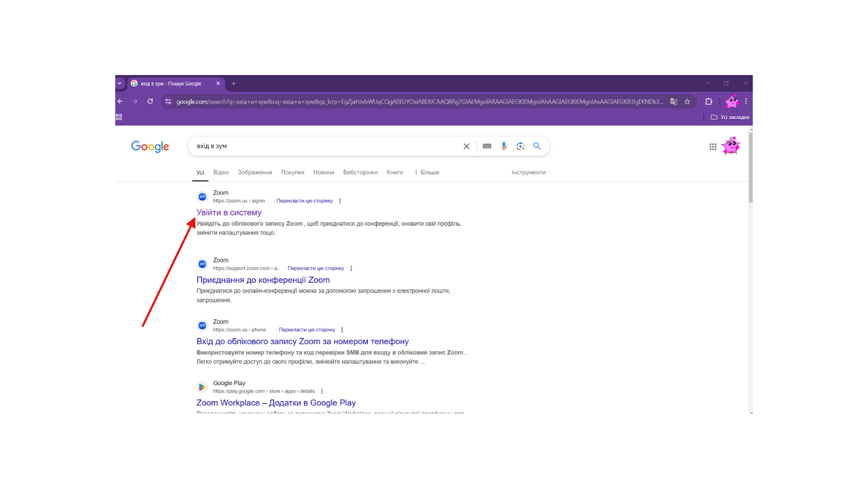This screenshot has width=868, height=488.
Task: Click the Google Play favicon
Action: [x=202, y=387]
